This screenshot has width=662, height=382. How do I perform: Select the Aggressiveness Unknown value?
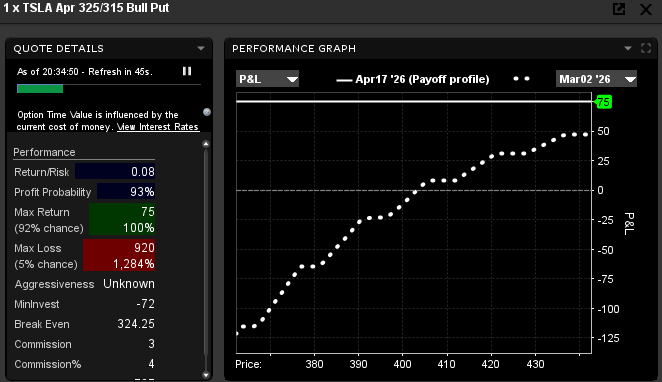click(x=129, y=284)
